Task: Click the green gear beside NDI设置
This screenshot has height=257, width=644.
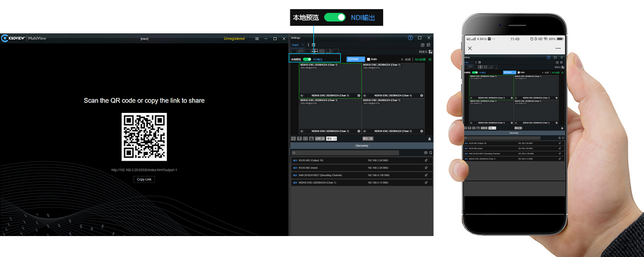Action: point(430,59)
